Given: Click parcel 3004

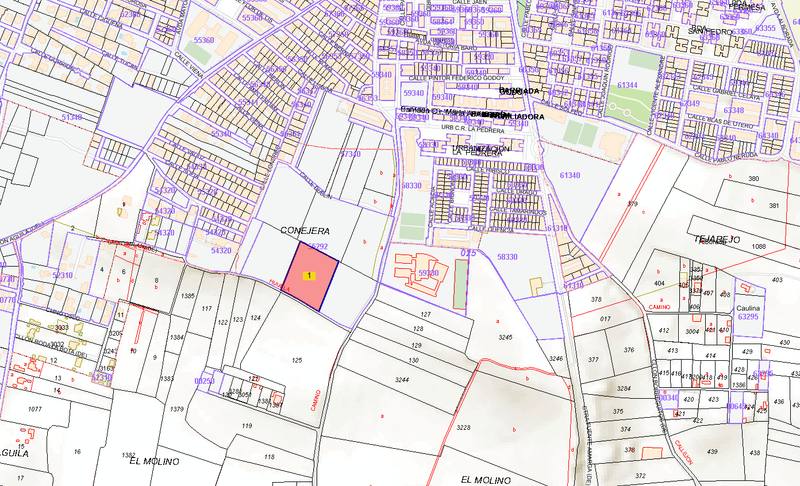Looking at the screenshot, I should tap(692, 331).
